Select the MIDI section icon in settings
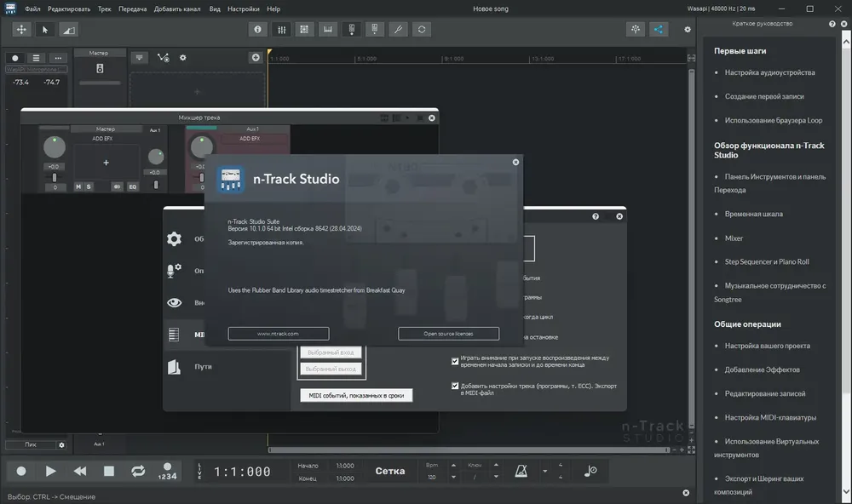 [174, 335]
